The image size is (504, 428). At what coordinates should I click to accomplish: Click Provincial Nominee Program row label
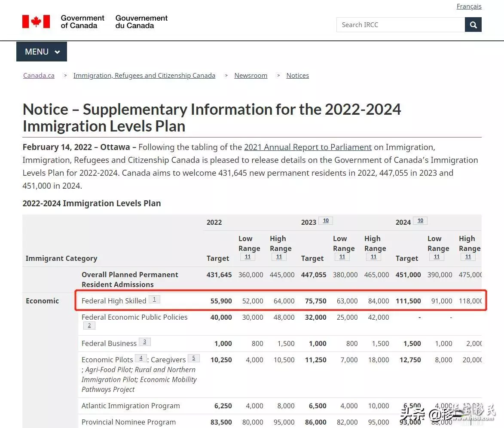click(x=128, y=422)
